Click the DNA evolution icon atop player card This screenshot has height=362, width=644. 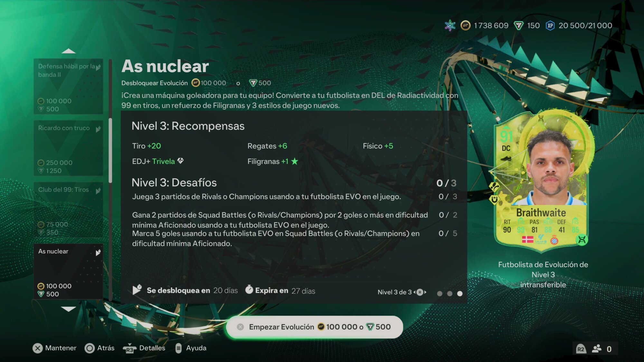pos(541,118)
